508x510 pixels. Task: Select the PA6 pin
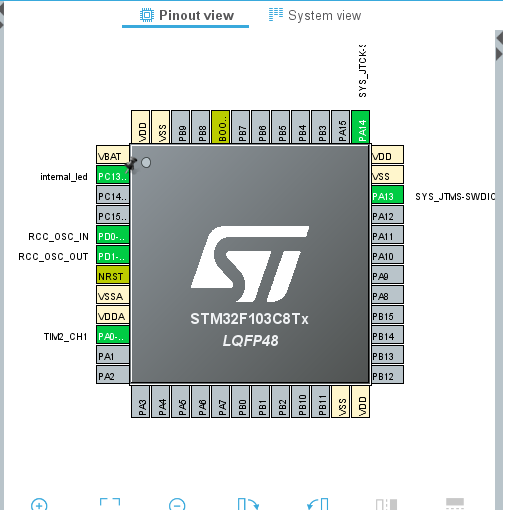pos(200,402)
